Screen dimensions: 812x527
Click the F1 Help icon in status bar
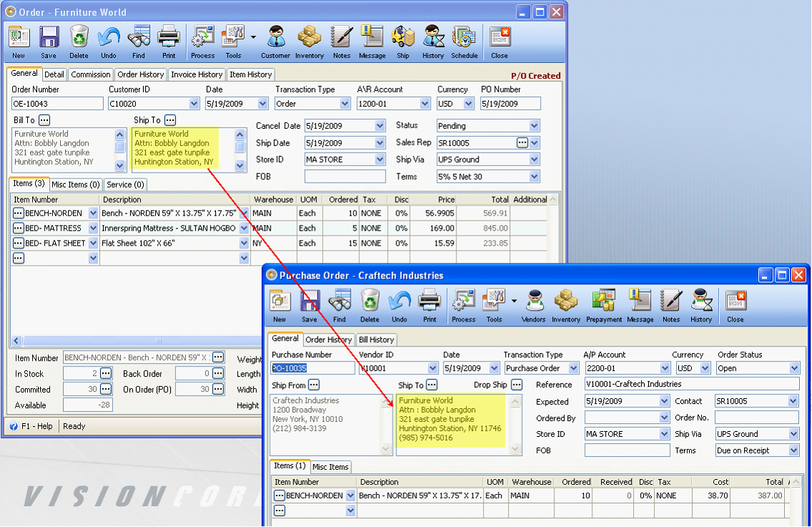[x=14, y=426]
